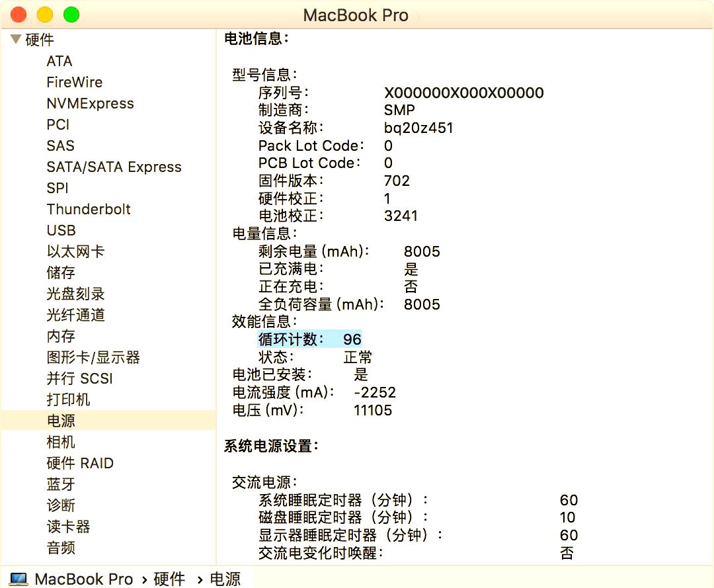Click the 电池信息 heading
Image resolution: width=714 pixels, height=588 pixels.
tap(257, 39)
